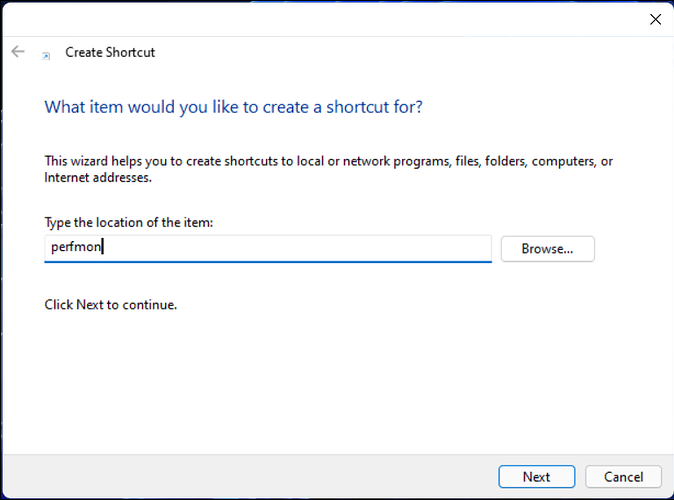Click the blank area of the location box after perfmon
Image resolution: width=674 pixels, height=500 pixels.
coord(297,247)
